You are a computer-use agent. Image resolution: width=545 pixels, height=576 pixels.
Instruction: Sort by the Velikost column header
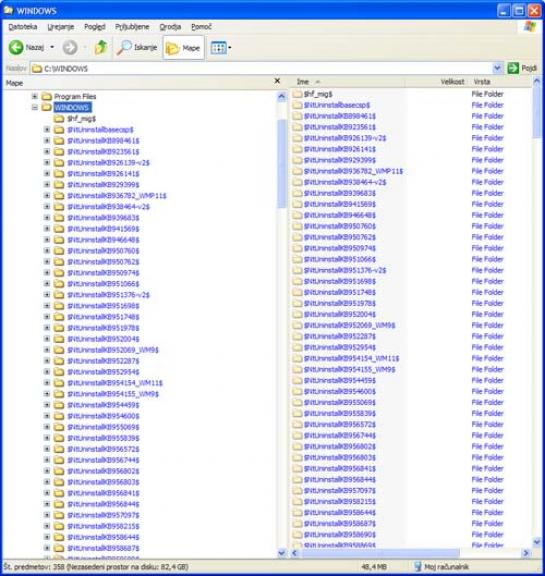pos(436,82)
